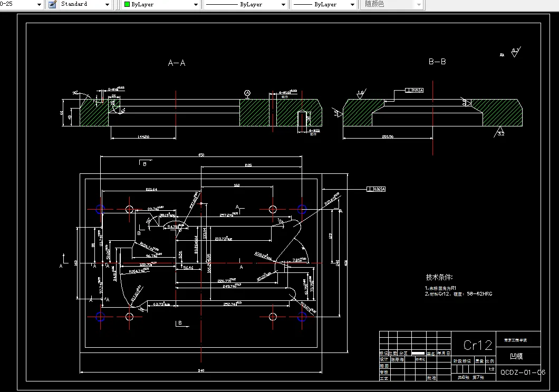Image resolution: width=559 pixels, height=392 pixels.
Task: Select the A–A section view title
Action: (x=177, y=63)
